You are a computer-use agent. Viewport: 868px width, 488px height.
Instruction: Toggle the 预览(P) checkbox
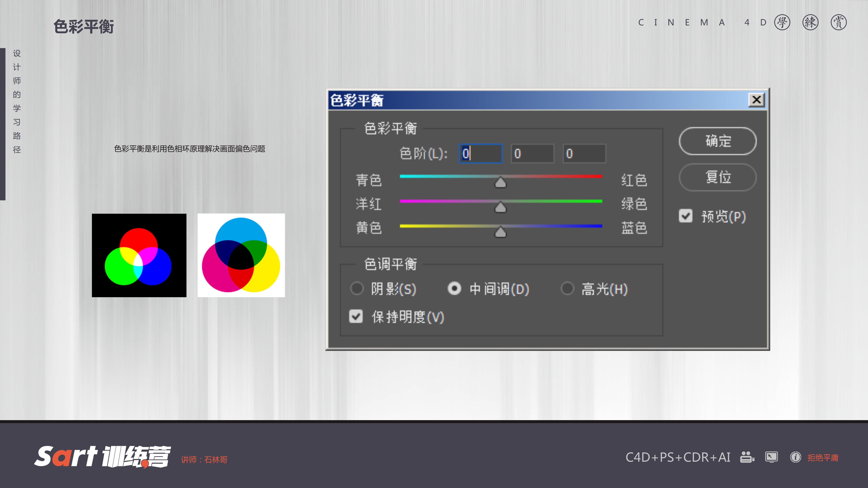(686, 216)
